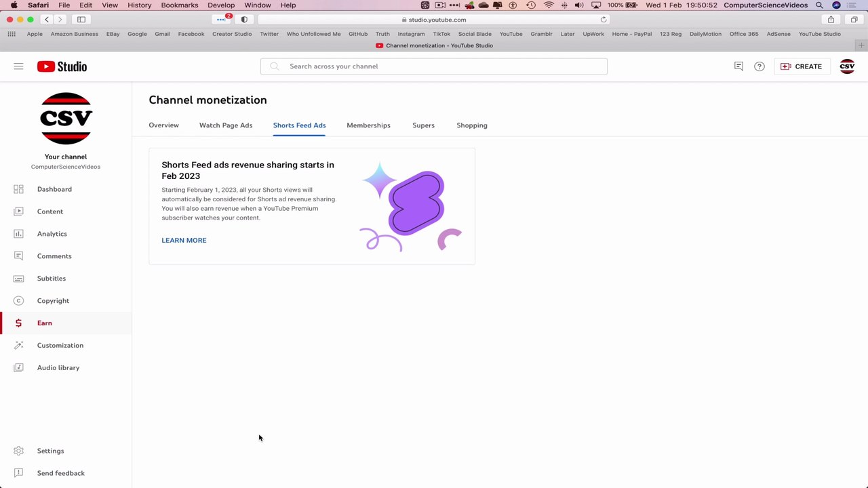
Task: Click the Safari address bar
Action: [434, 20]
